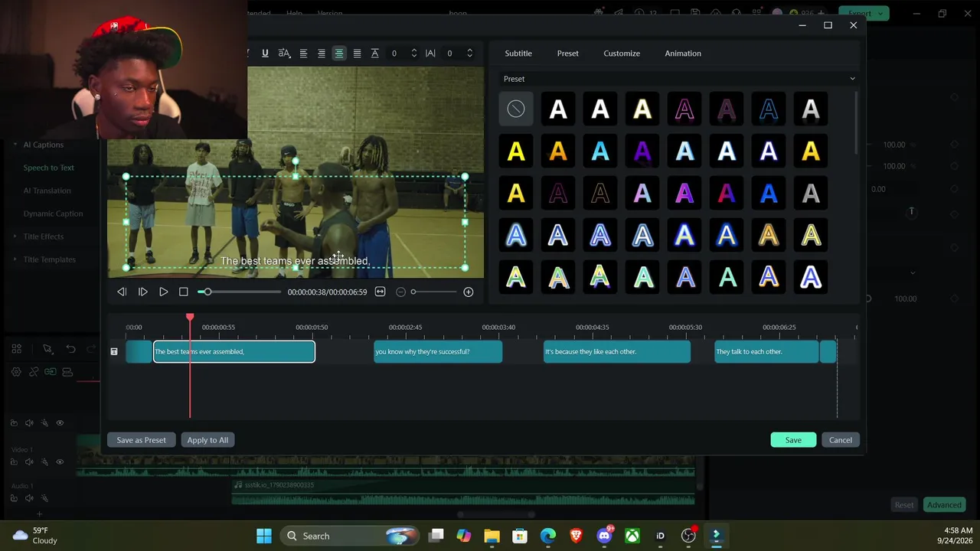This screenshot has height=551, width=980.
Task: Fit timeline to window icon
Action: tap(380, 292)
